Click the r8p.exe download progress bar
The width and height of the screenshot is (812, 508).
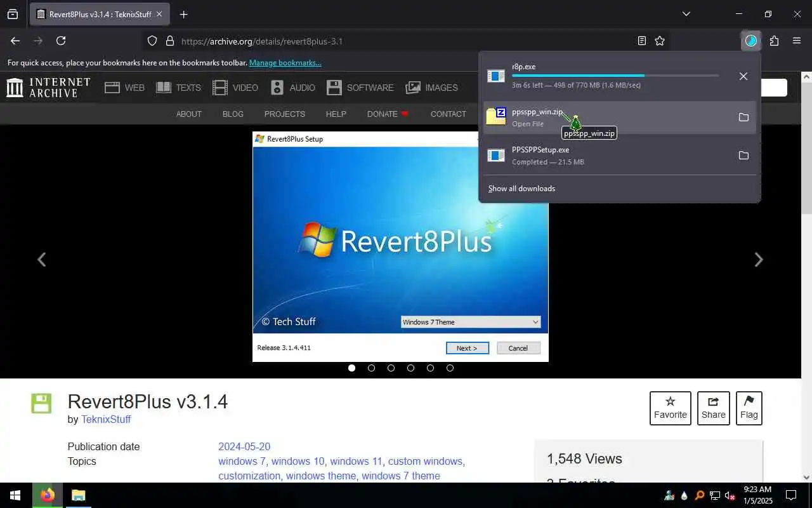click(x=615, y=76)
